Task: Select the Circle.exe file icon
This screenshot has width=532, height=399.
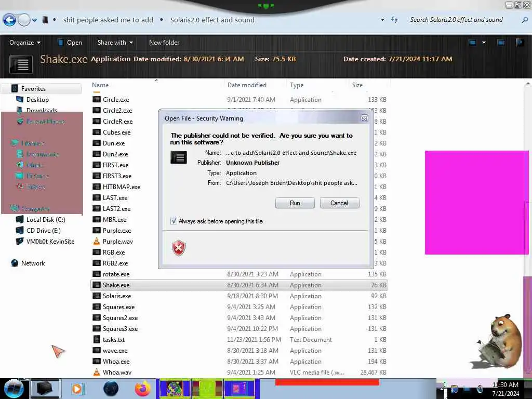Action: (96, 99)
